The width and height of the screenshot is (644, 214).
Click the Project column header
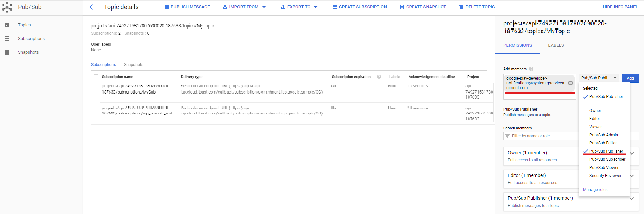point(473,77)
